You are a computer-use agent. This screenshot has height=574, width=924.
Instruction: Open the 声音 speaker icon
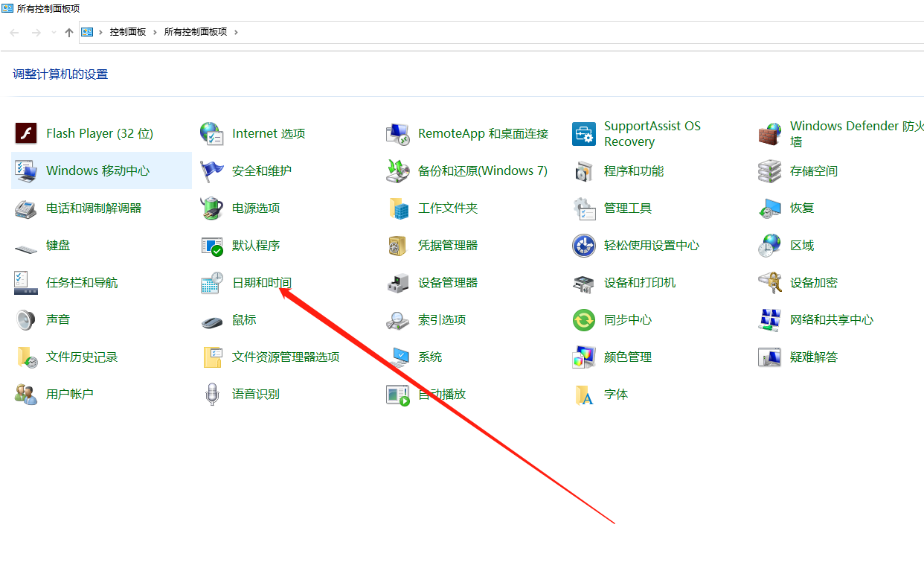(26, 320)
